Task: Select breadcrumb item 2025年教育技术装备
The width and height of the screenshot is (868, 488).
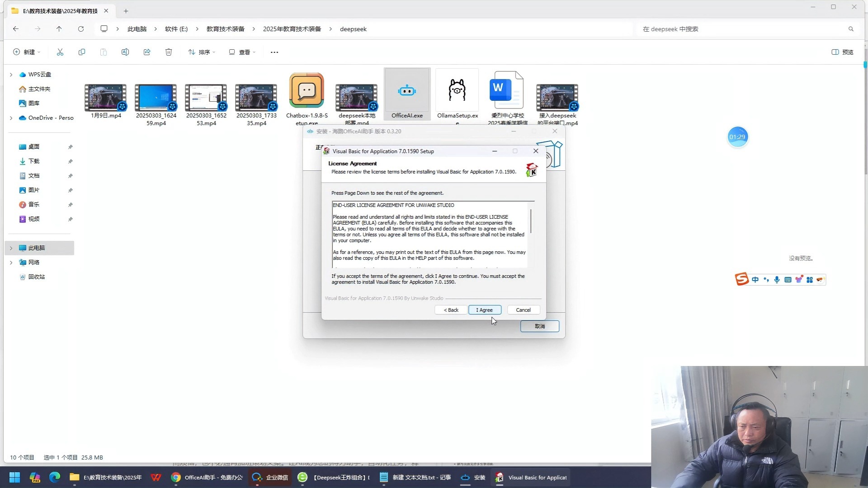Action: (292, 29)
